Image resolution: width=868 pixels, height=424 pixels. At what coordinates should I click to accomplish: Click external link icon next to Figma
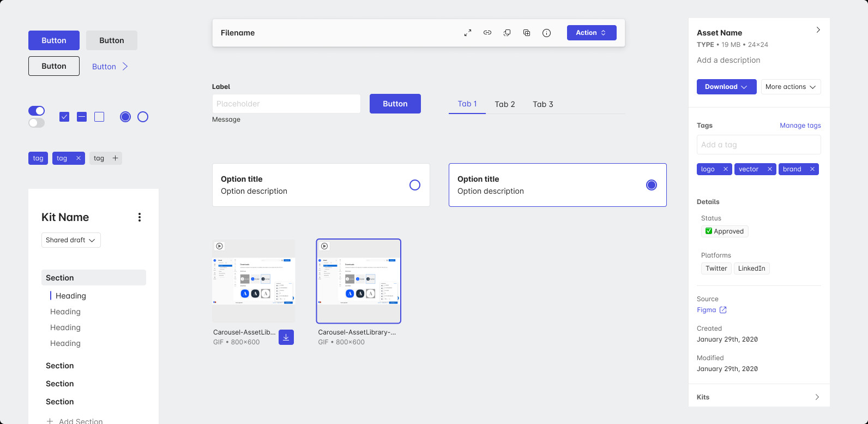click(x=723, y=310)
